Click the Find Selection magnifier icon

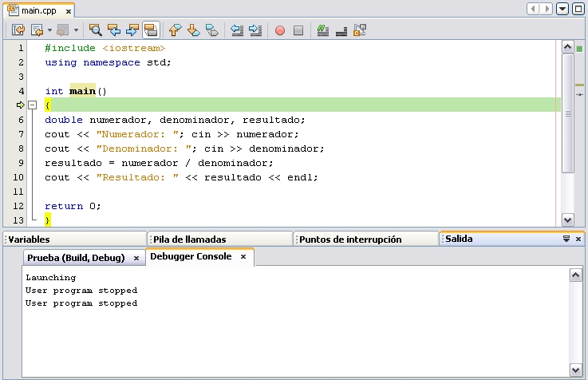[x=96, y=30]
